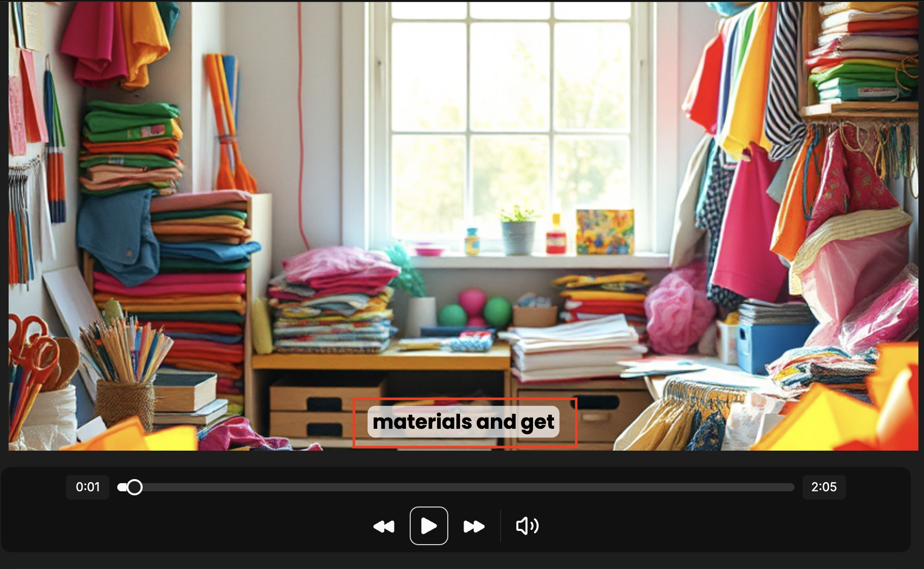Click the fast-forward button

(x=474, y=526)
